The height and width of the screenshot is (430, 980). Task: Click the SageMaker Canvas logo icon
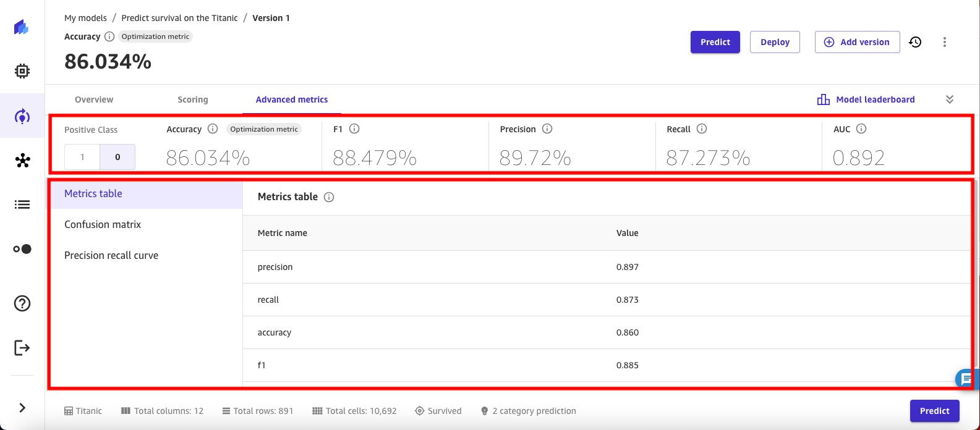point(22,27)
